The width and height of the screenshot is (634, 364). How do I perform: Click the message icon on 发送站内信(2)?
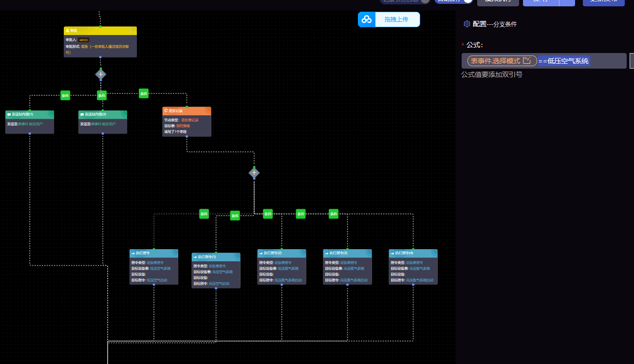[x=82, y=114]
